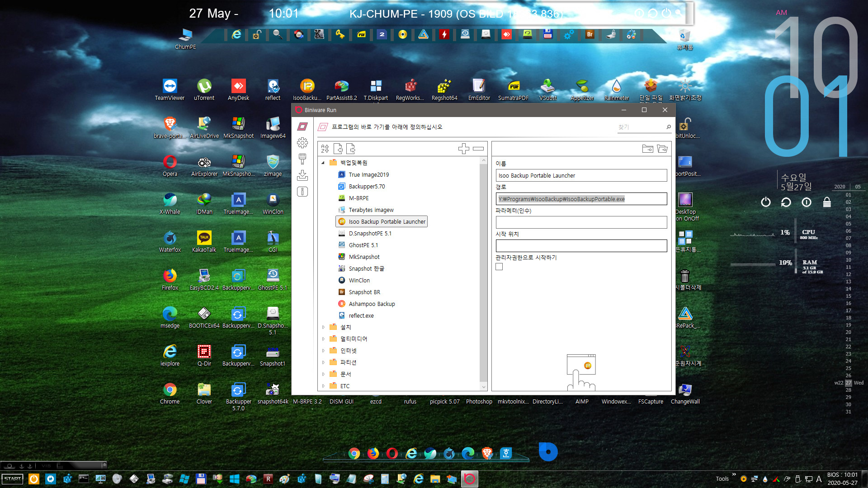868x488 pixels.
Task: Launch Opera from the bottom dock
Action: pos(392,453)
